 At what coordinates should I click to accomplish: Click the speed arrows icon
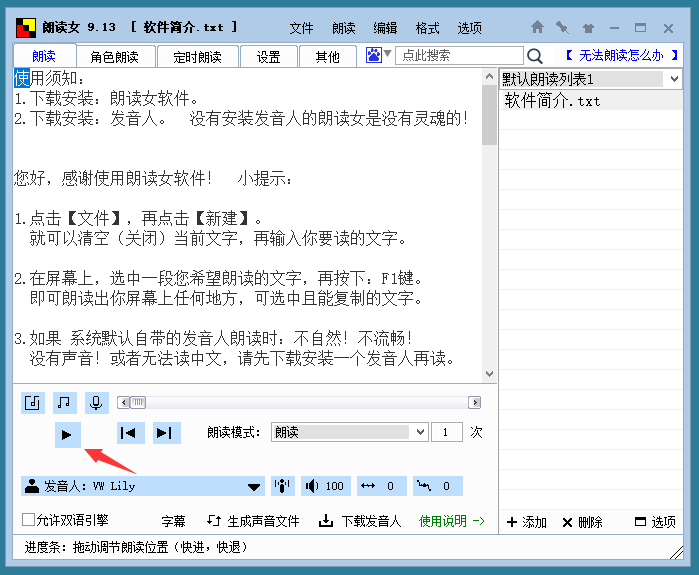pos(382,486)
